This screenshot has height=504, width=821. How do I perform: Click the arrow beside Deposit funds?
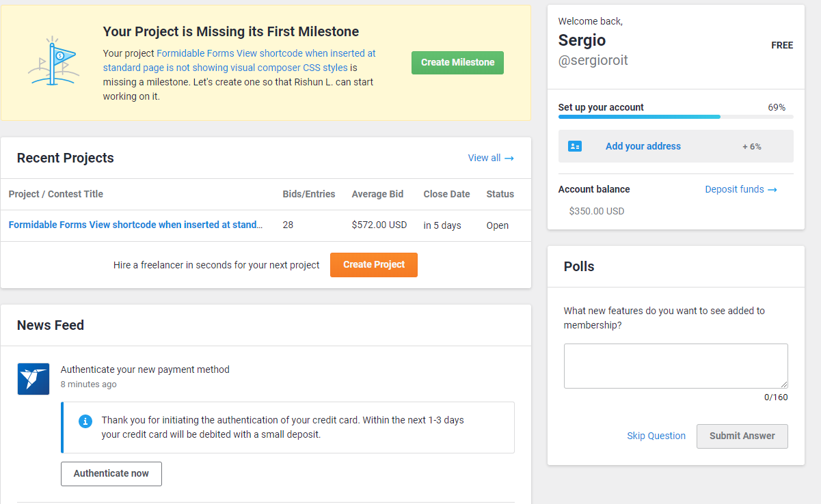tap(772, 190)
